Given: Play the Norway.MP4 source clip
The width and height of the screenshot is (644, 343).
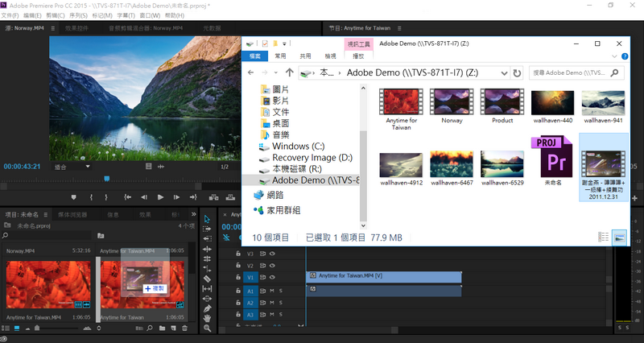Looking at the screenshot, I should [x=160, y=197].
